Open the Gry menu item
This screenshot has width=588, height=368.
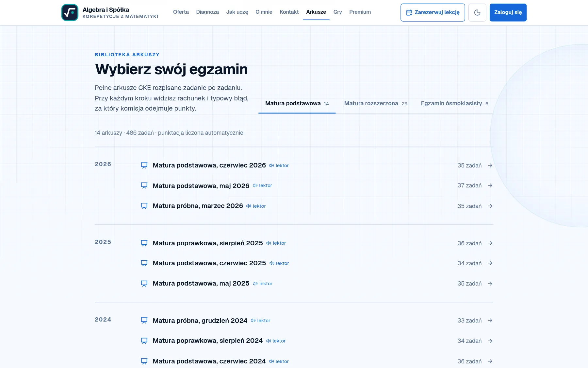[x=337, y=12]
